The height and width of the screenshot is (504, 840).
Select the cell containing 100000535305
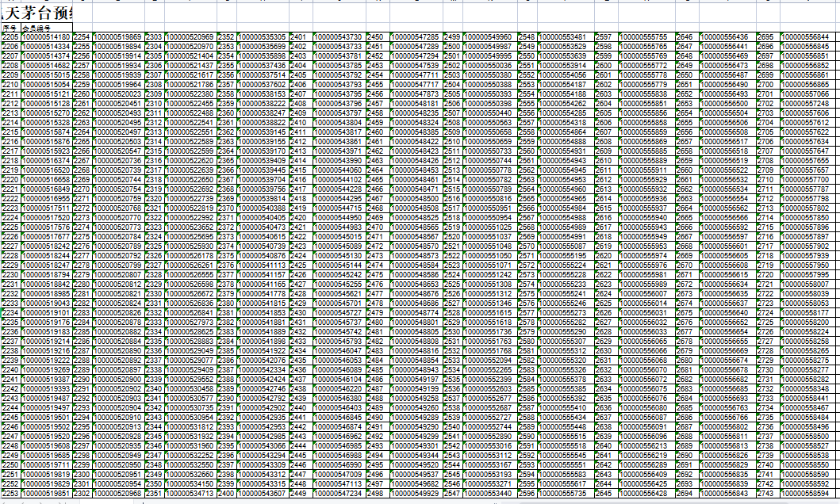[x=263, y=37]
